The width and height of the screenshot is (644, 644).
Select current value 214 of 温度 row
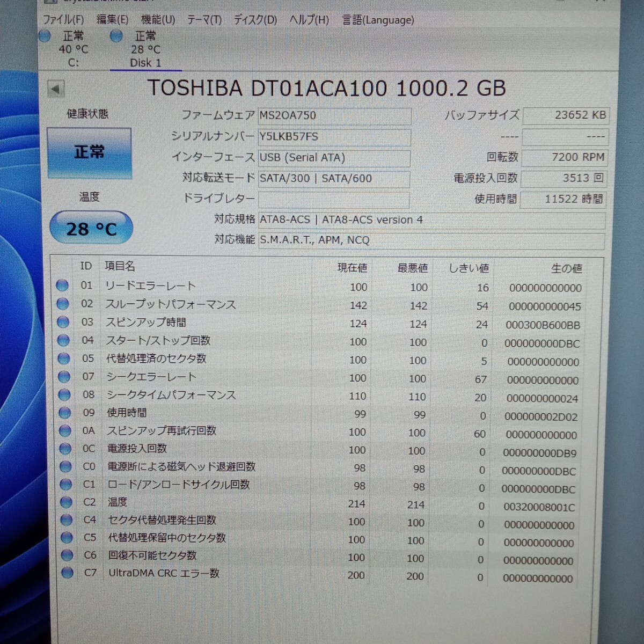pyautogui.click(x=356, y=504)
